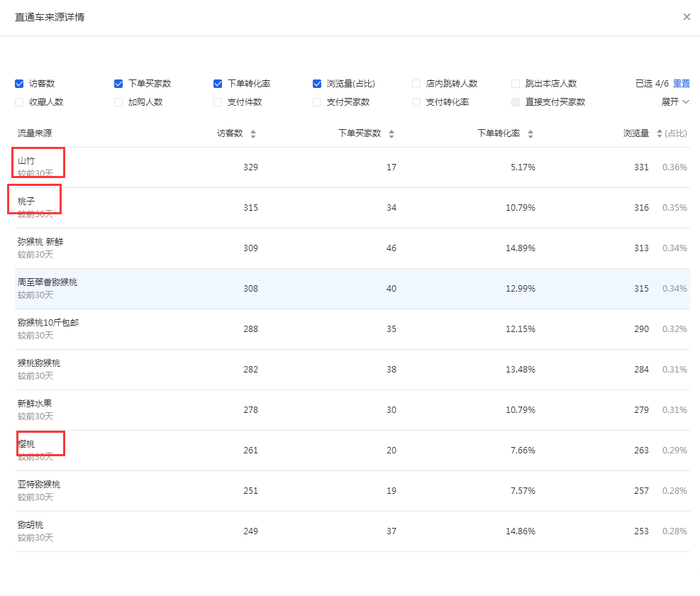The image size is (700, 596).
Task: Uncheck the 访客数 checkbox
Action: pyautogui.click(x=19, y=84)
